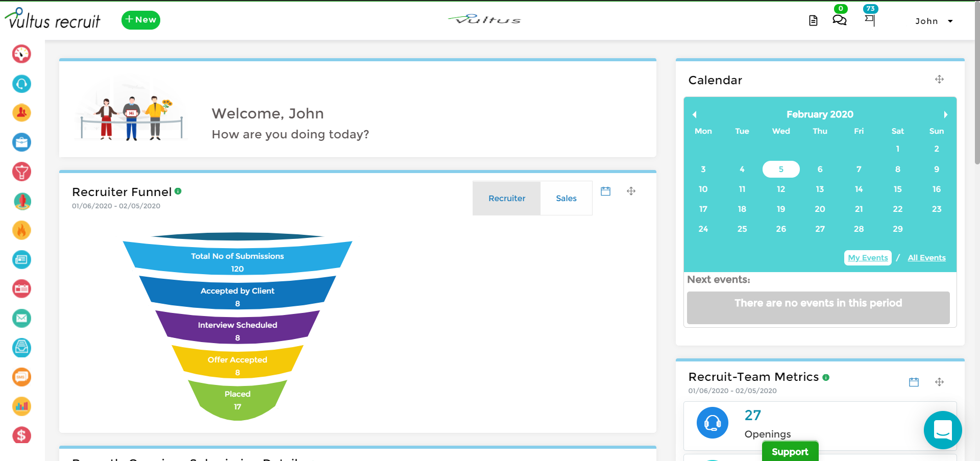The image size is (980, 461).
Task: Open the green envelope mail icon
Action: click(x=21, y=318)
